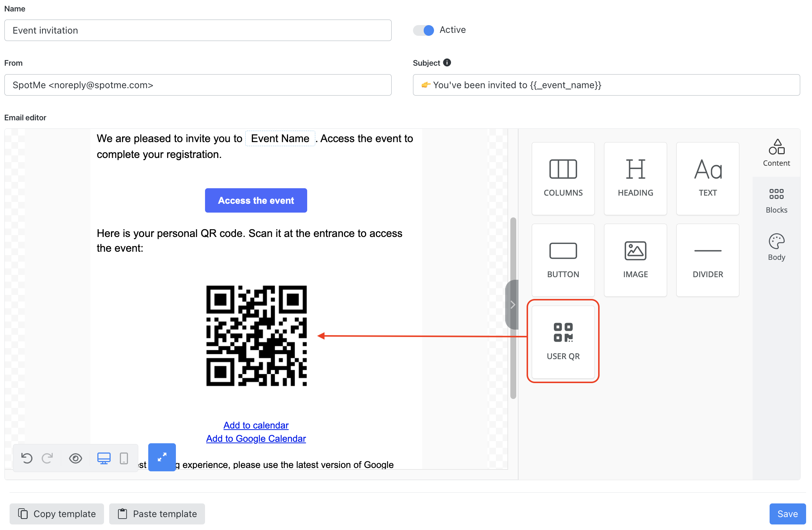
Task: Open the Content tab
Action: (x=777, y=153)
